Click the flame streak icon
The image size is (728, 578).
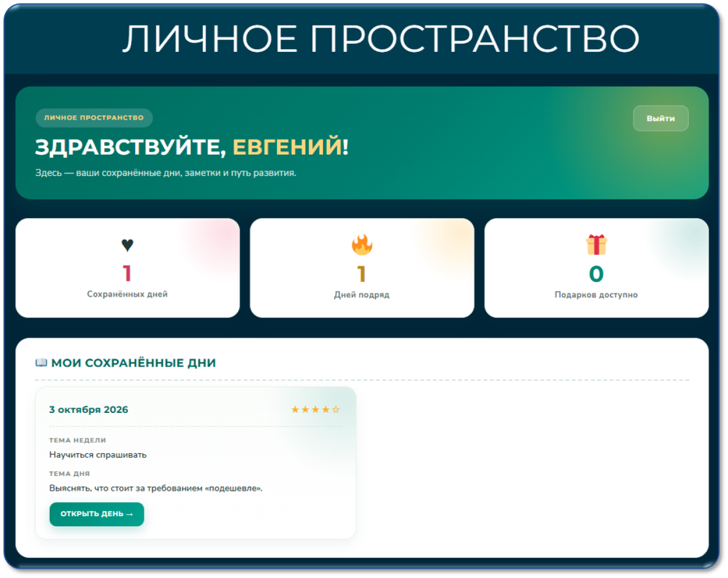pyautogui.click(x=362, y=245)
